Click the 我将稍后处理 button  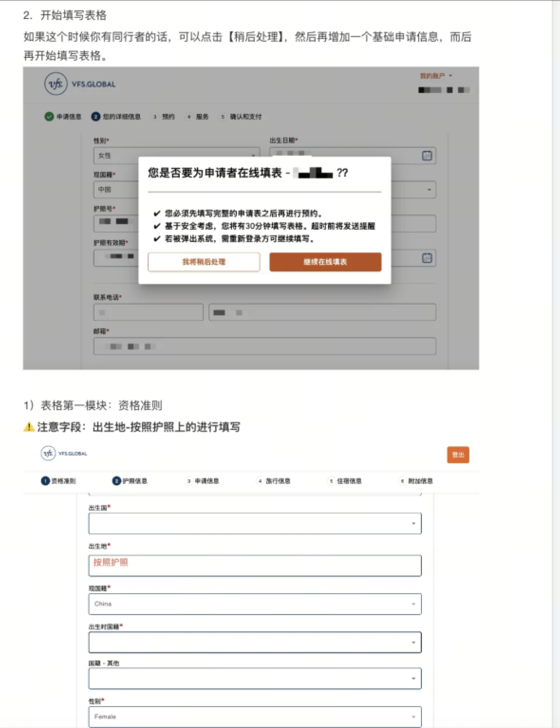coord(204,262)
